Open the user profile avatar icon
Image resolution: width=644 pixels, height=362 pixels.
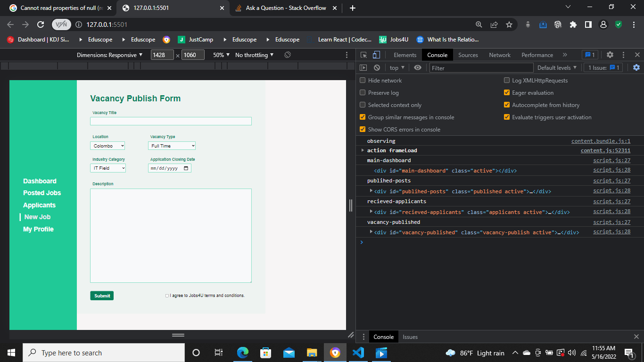pyautogui.click(x=603, y=25)
